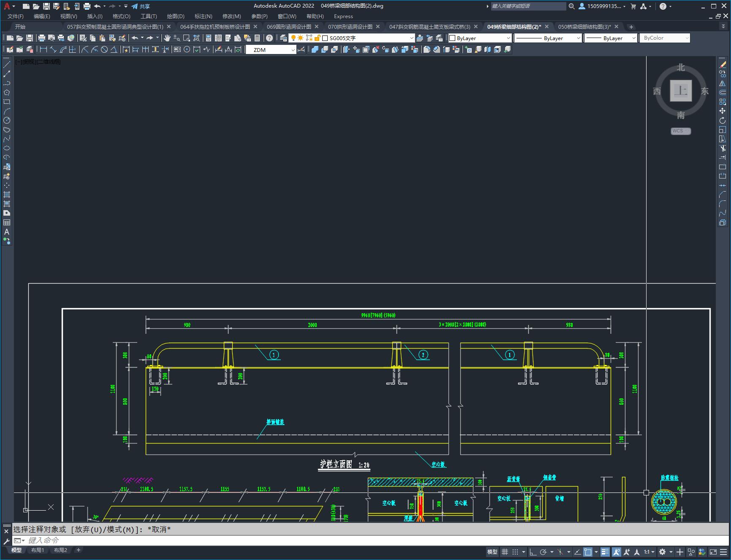The width and height of the screenshot is (731, 560).
Task: Toggle the layer lock icon in layer dropdown
Action: pyautogui.click(x=317, y=38)
